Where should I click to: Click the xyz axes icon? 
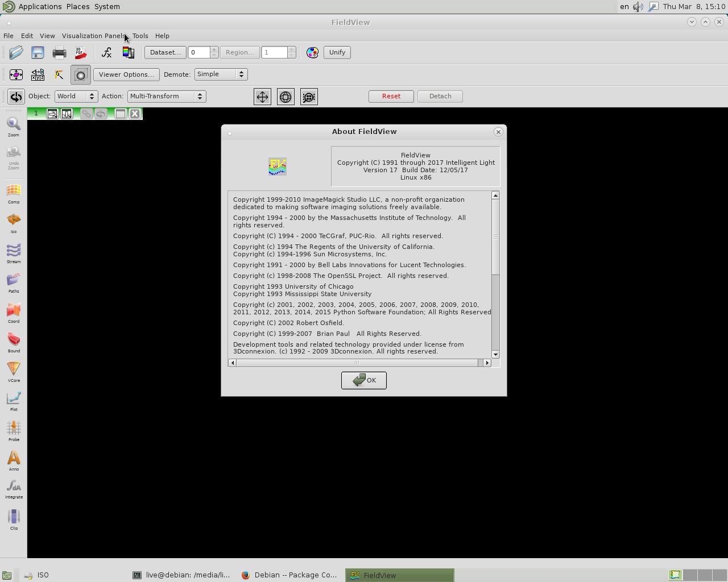tap(38, 74)
